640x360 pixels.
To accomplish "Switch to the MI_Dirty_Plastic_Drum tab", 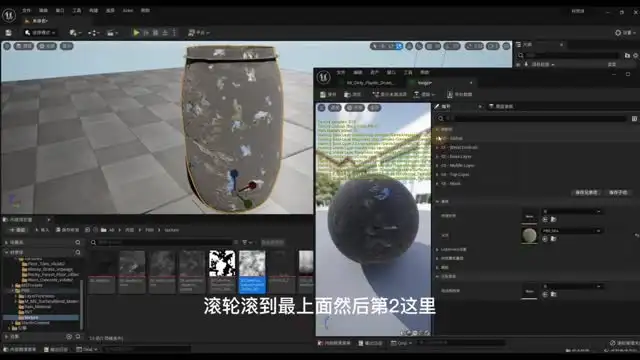I will click(x=370, y=82).
